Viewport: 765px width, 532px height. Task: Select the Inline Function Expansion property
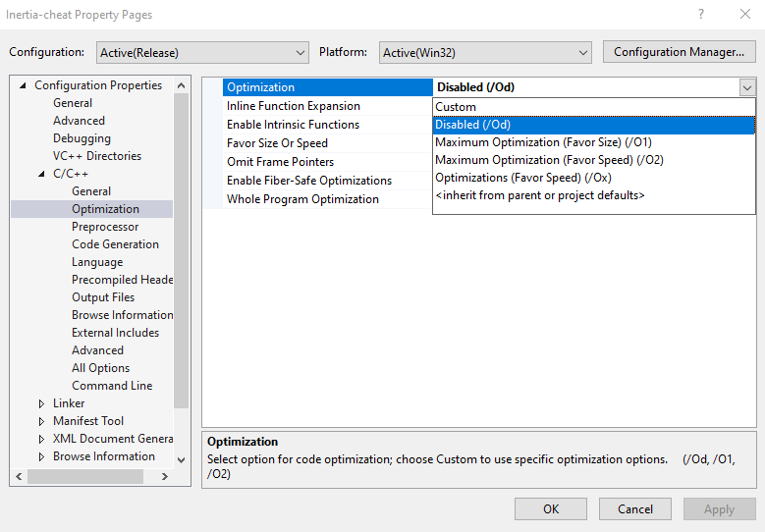294,106
